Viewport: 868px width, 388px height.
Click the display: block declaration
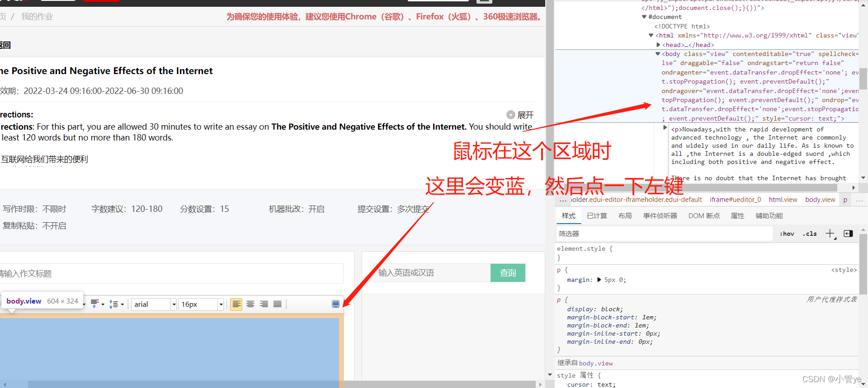595,309
